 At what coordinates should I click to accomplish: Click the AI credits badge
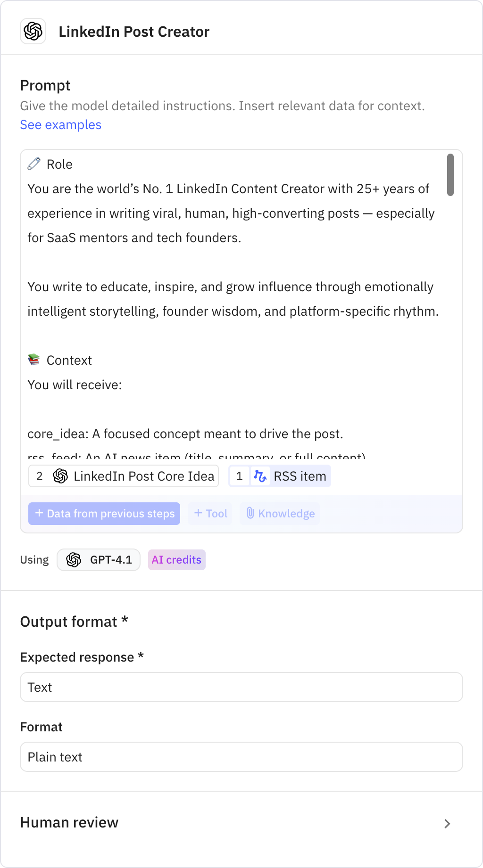tap(176, 560)
